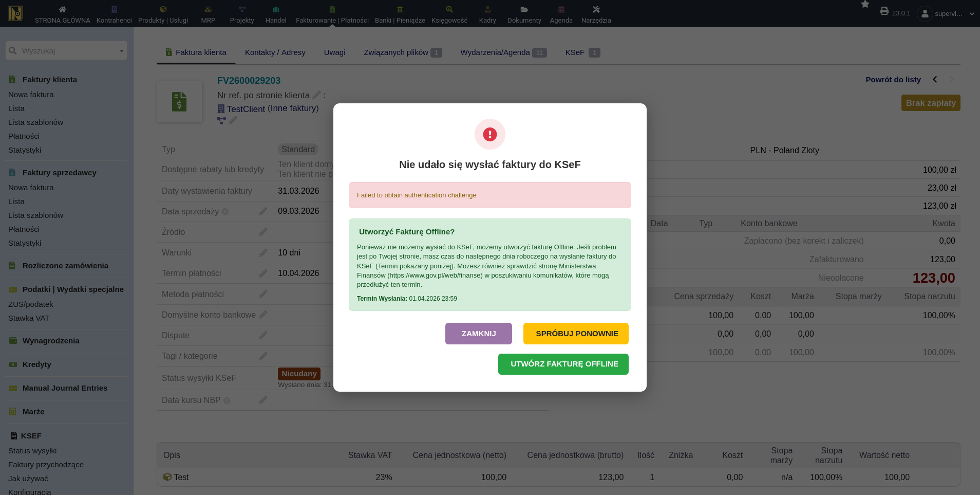Expand the supervisor user dropdown
This screenshot has width=980, height=495.
971,14
